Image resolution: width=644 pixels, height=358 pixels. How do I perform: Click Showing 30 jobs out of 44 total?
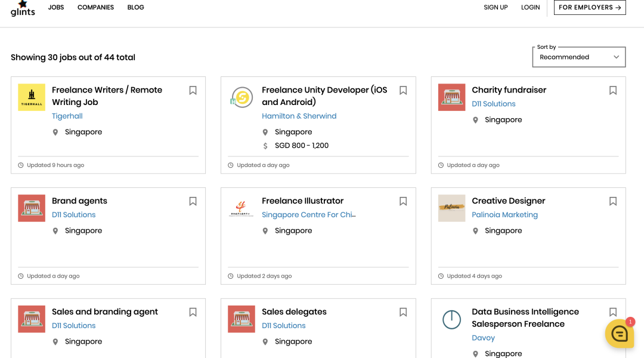click(x=73, y=57)
